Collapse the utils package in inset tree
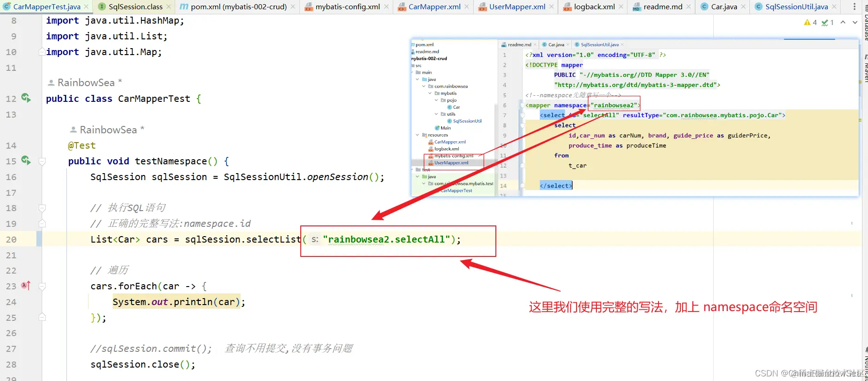 436,114
